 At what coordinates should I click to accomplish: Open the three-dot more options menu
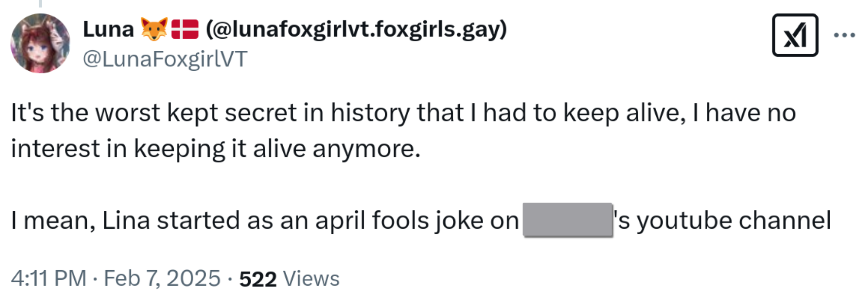(x=844, y=35)
